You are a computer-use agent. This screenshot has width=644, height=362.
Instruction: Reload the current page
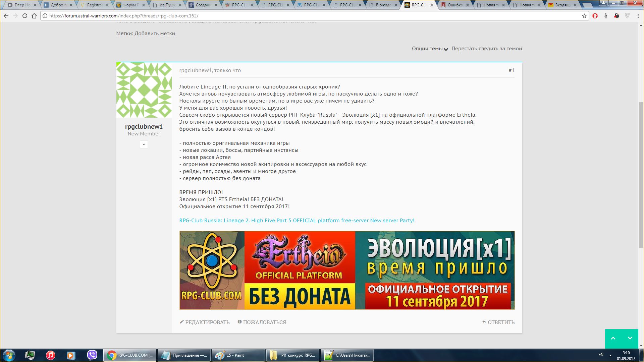click(24, 16)
